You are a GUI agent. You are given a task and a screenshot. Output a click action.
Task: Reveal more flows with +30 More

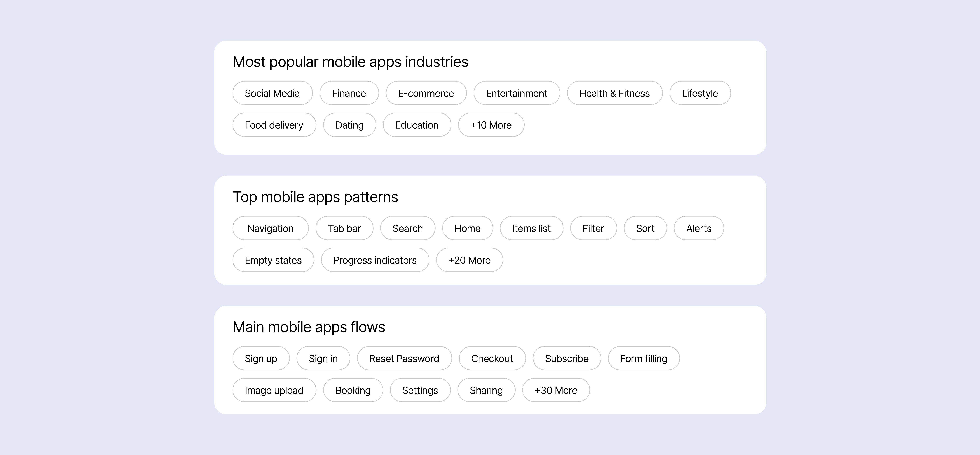coord(556,390)
